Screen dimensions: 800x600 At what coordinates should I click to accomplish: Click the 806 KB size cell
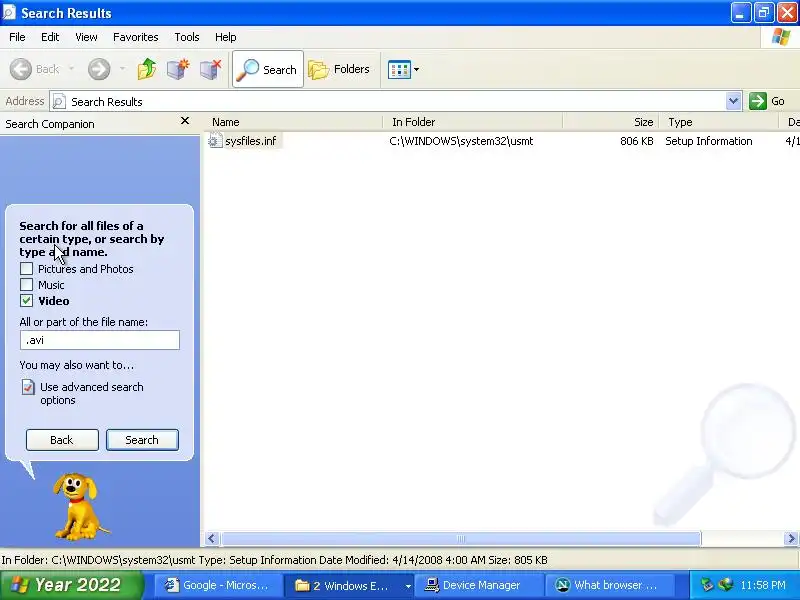[636, 141]
